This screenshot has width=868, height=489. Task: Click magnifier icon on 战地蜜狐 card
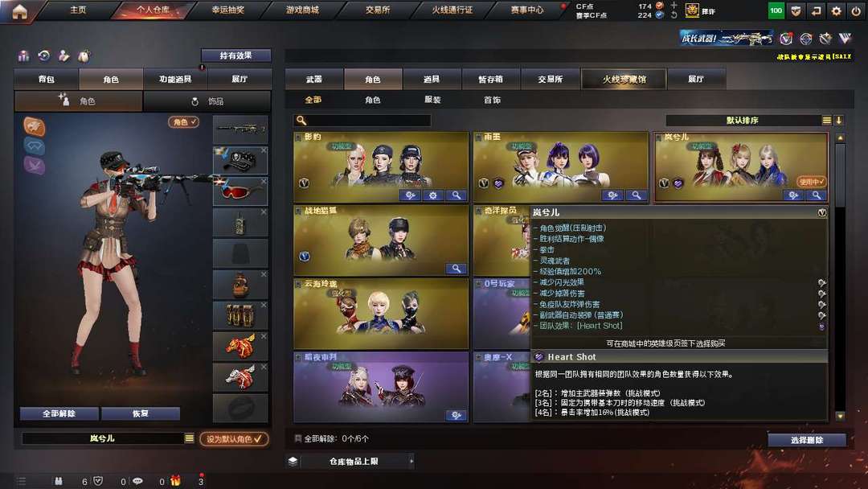457,269
